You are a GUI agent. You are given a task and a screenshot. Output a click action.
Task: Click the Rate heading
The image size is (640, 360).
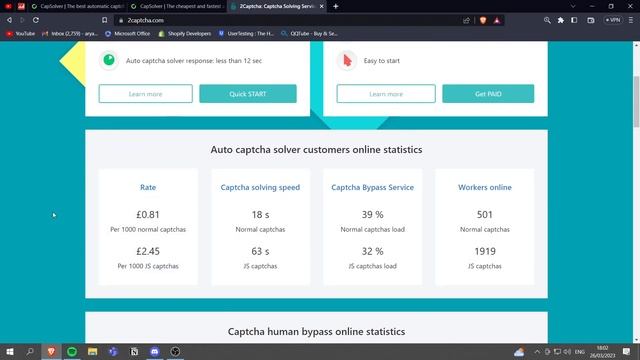tap(148, 187)
